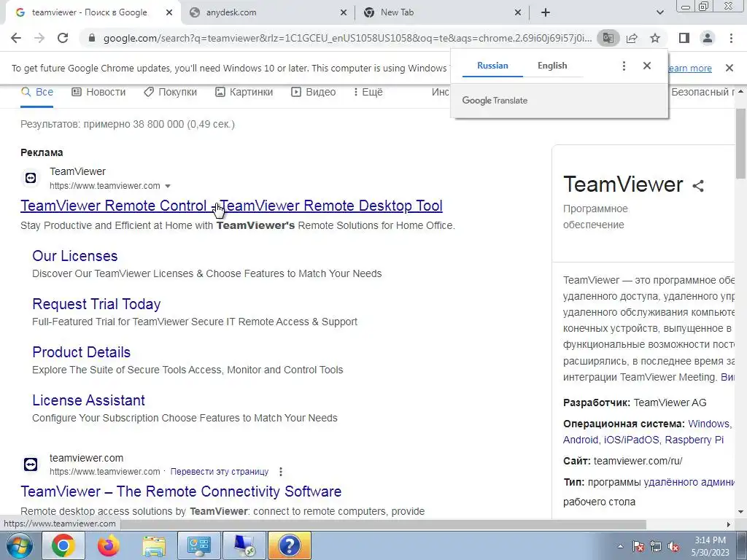Close the anydesk.com tab

[x=344, y=13]
